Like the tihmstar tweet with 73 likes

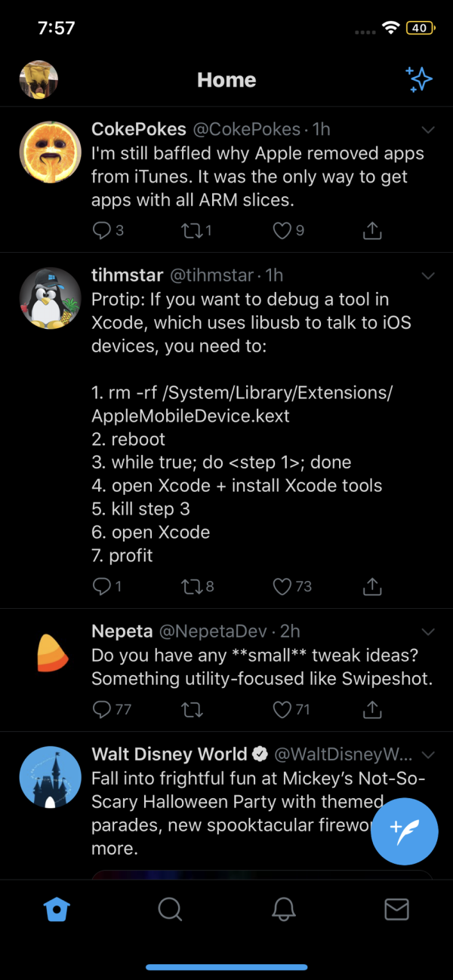(292, 585)
